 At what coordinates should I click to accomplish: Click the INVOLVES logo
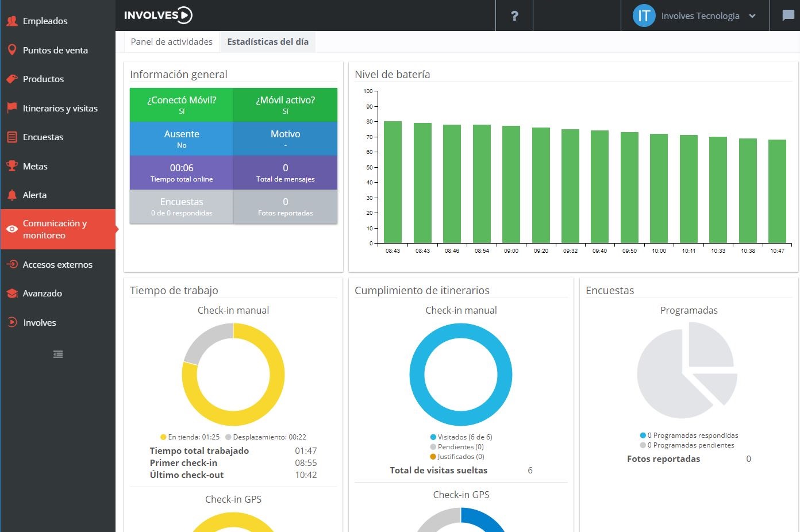tap(158, 16)
